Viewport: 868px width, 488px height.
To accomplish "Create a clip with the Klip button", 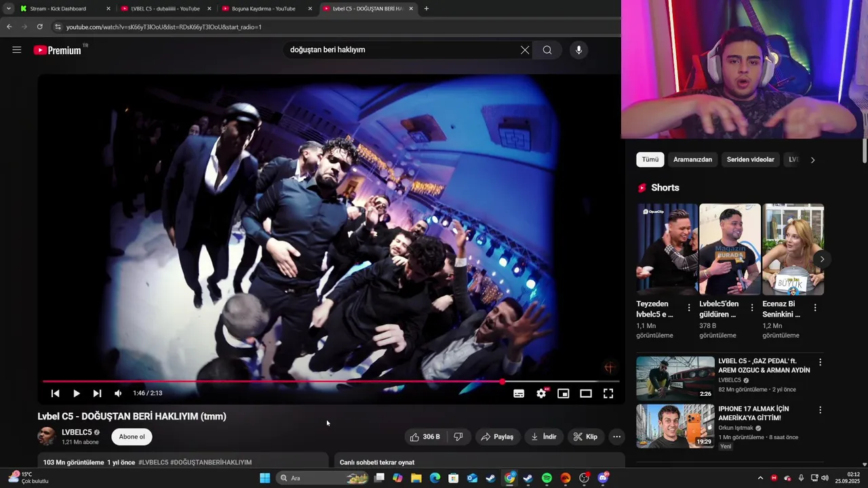I will pos(585,436).
